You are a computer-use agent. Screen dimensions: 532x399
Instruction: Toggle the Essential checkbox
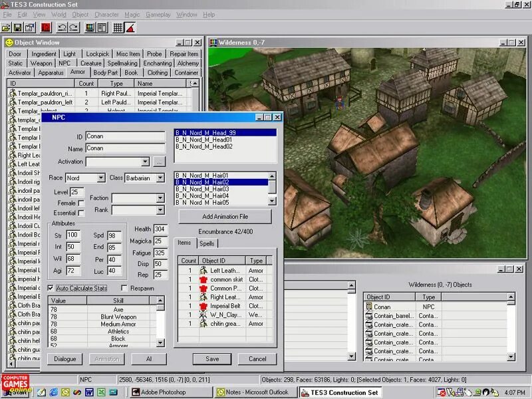tap(81, 213)
